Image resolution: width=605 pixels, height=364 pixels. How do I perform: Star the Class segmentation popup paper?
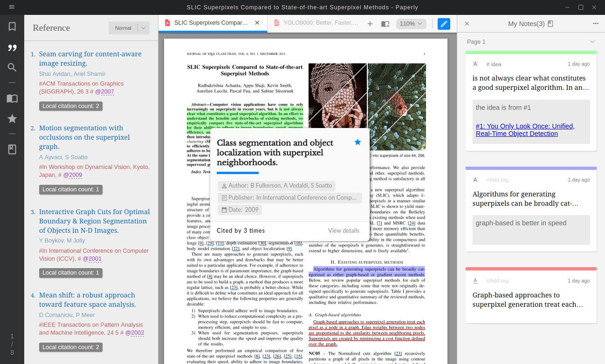357,142
